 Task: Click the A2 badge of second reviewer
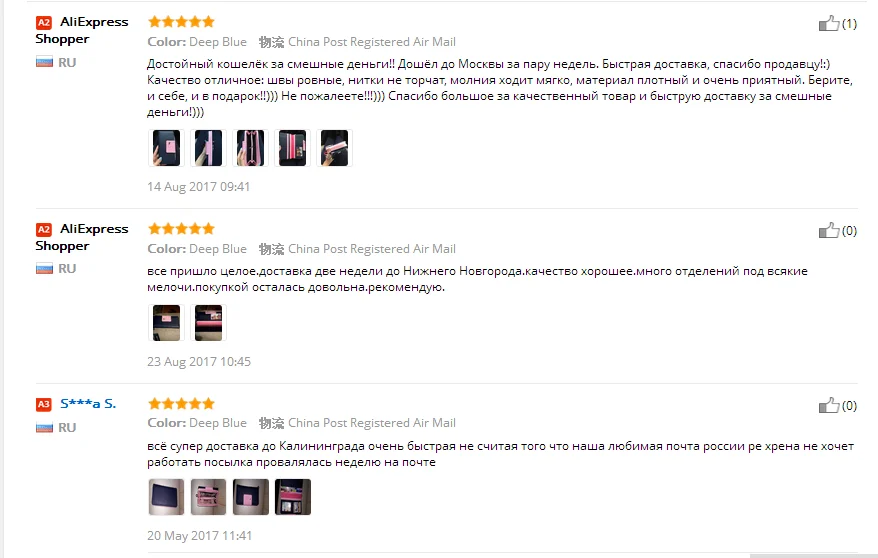tap(44, 229)
